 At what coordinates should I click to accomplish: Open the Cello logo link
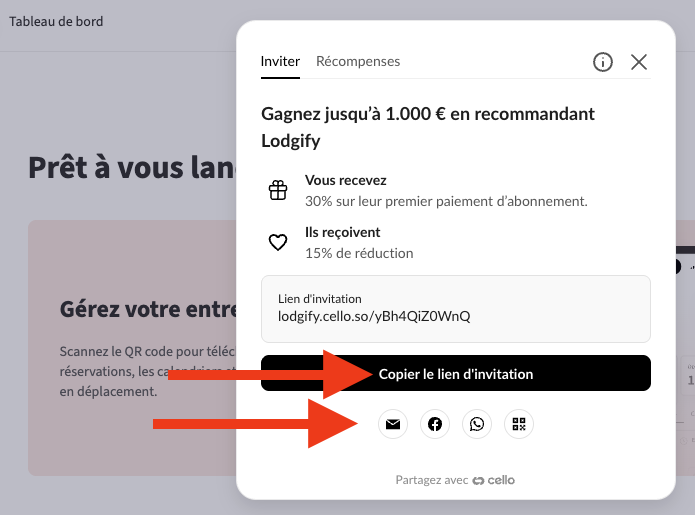coord(494,480)
